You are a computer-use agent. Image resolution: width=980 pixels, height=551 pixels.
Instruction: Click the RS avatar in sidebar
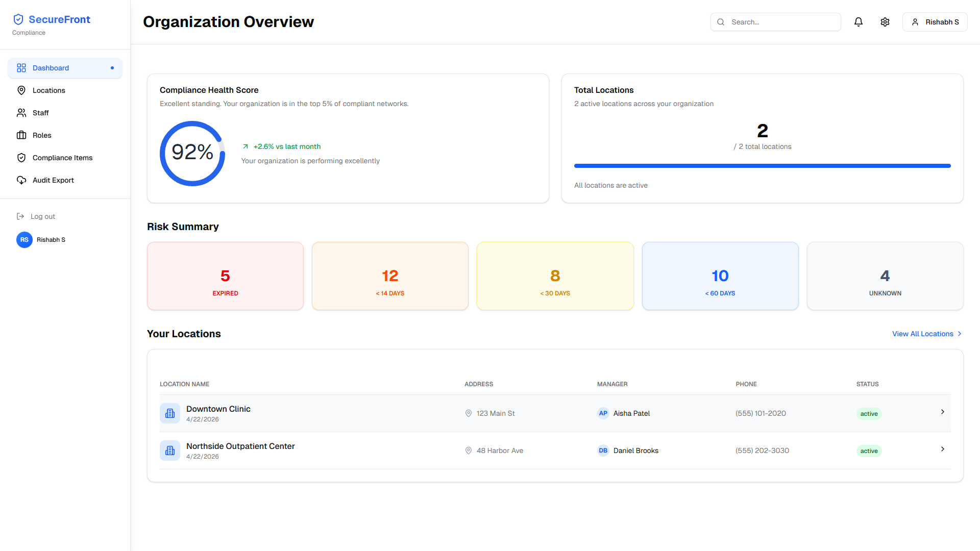(x=24, y=240)
